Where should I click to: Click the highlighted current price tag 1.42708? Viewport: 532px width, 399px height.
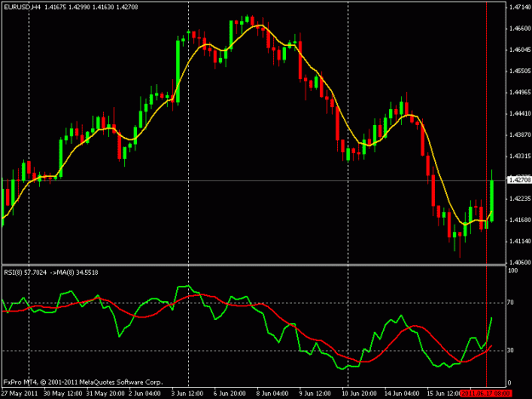click(x=519, y=180)
